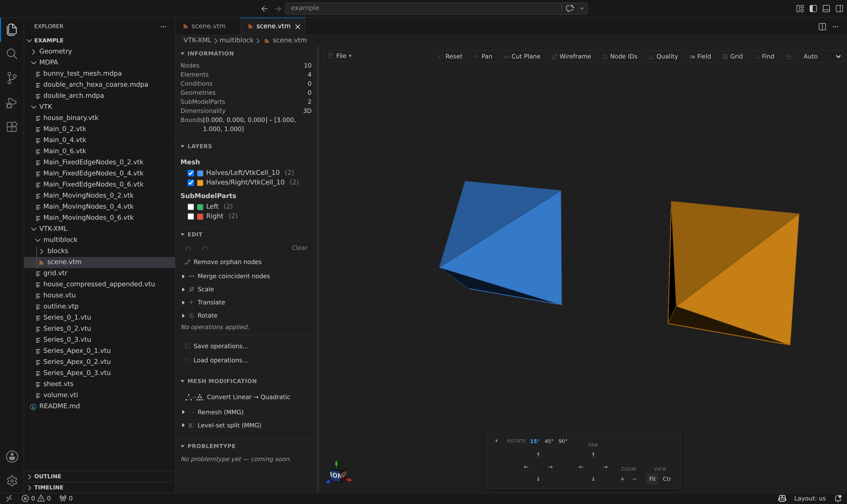Click the undo arrow in Edit section
This screenshot has height=504, width=847.
(x=188, y=248)
